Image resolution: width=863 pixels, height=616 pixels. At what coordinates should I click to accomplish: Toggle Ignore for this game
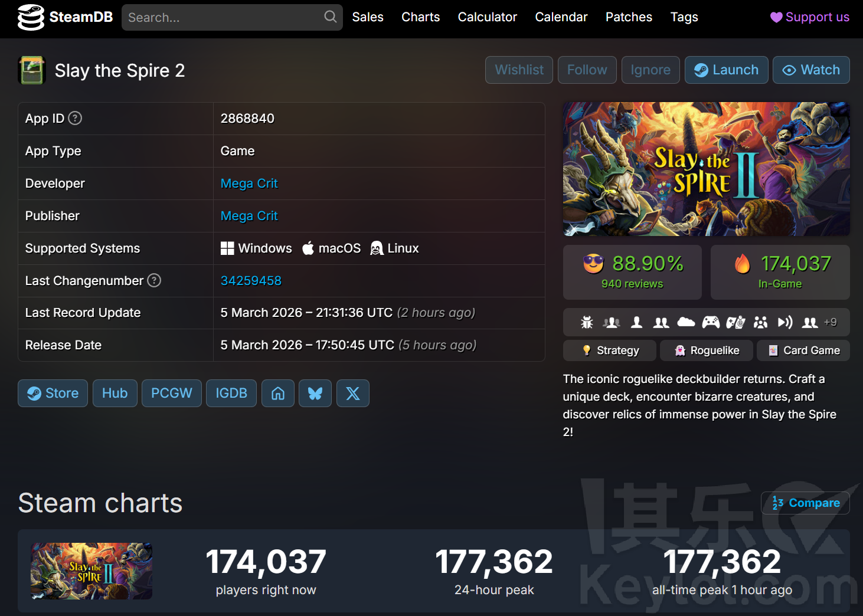tap(650, 70)
